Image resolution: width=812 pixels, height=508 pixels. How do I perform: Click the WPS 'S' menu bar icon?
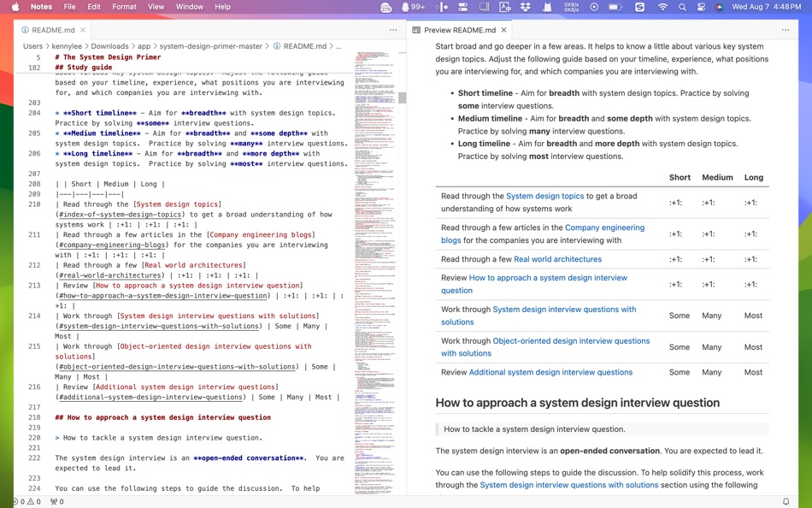639,7
